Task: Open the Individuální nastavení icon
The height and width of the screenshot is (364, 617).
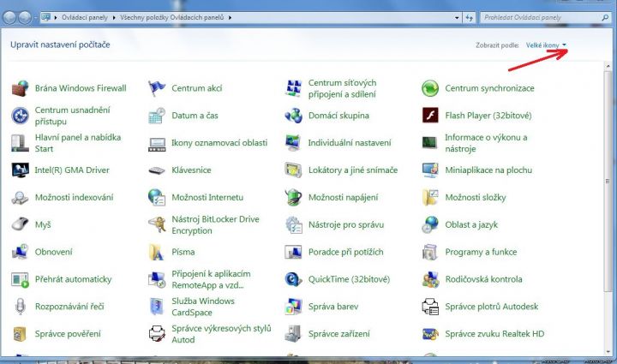Action: coord(294,143)
